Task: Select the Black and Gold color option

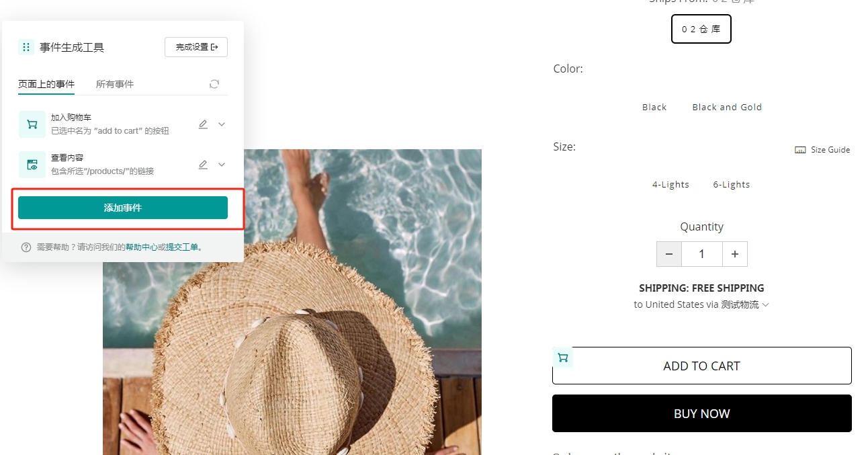Action: point(727,107)
